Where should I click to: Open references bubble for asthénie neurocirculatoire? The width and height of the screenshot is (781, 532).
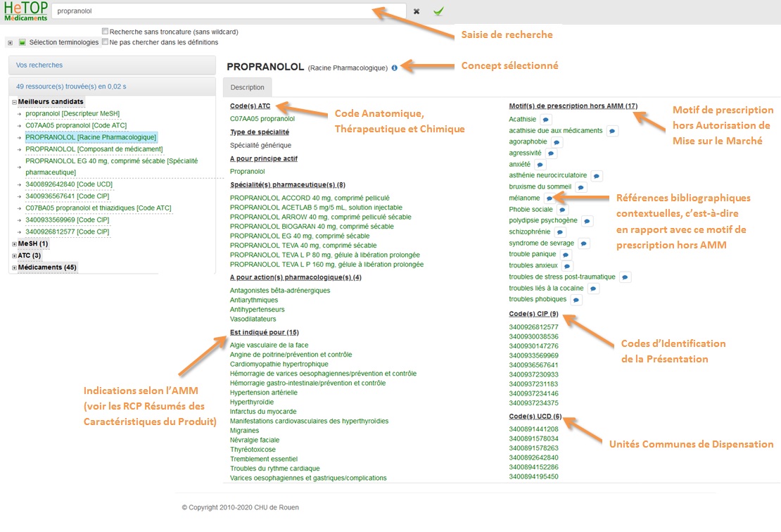(x=596, y=176)
